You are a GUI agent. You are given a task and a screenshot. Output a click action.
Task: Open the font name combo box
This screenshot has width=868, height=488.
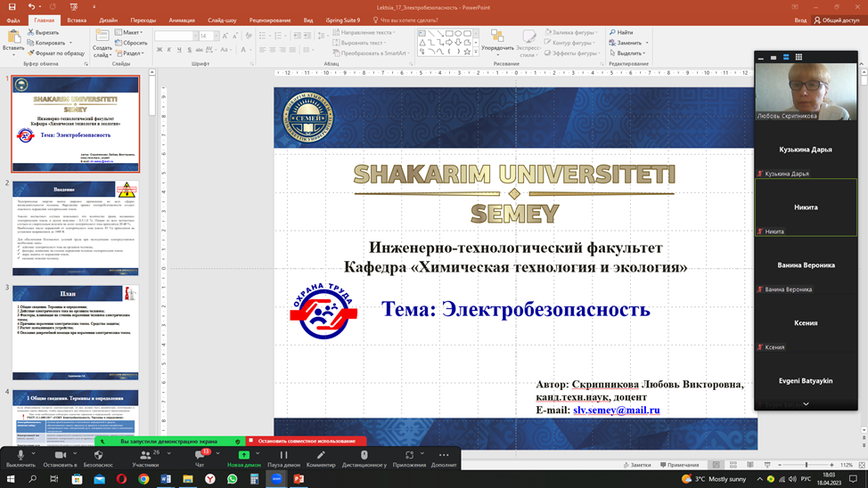[176, 36]
